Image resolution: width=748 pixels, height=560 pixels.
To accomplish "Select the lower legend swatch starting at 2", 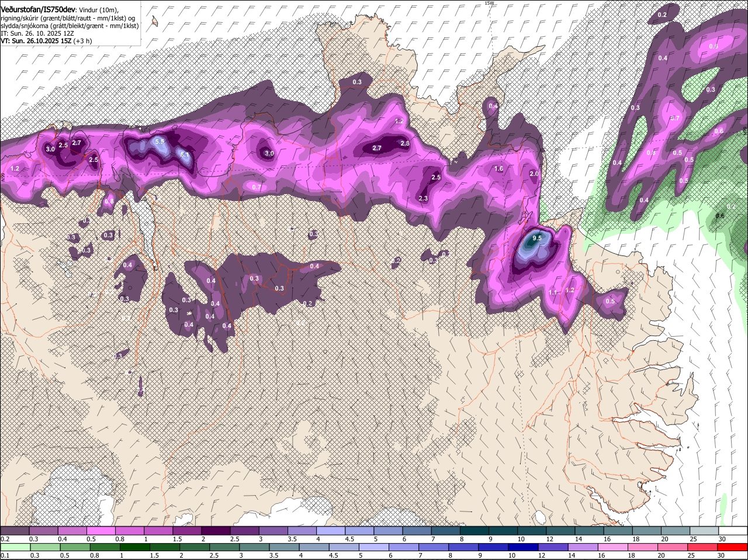I will [196, 547].
